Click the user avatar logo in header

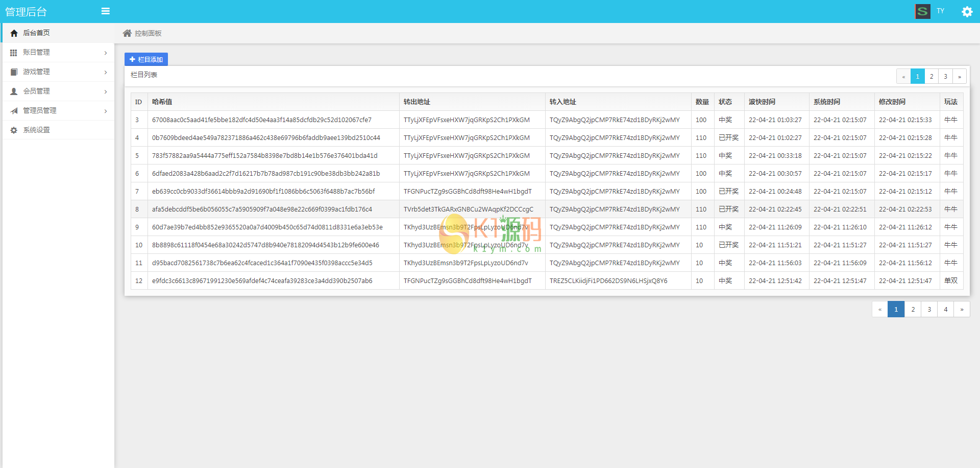point(922,11)
